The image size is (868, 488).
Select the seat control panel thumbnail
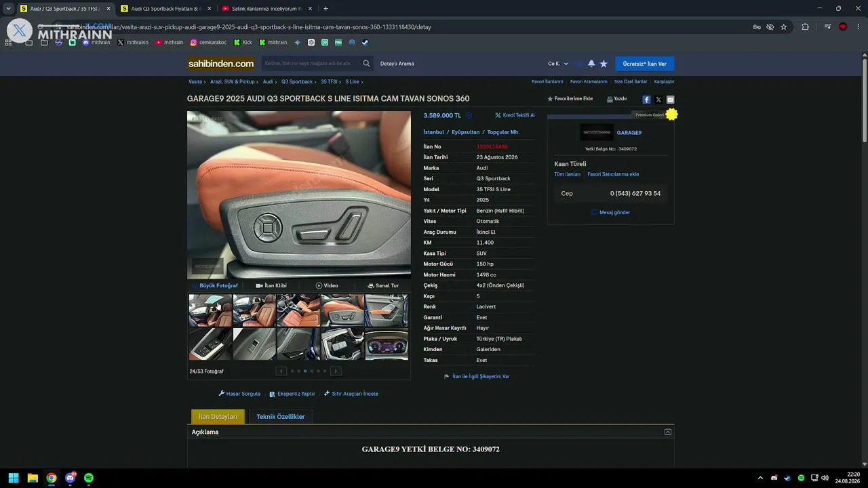tap(342, 310)
